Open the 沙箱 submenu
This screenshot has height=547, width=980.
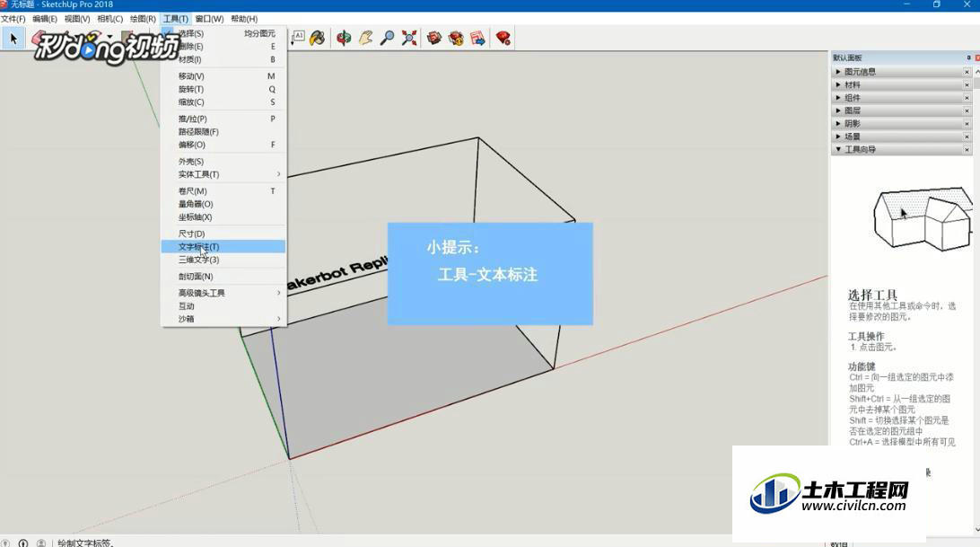tap(223, 319)
